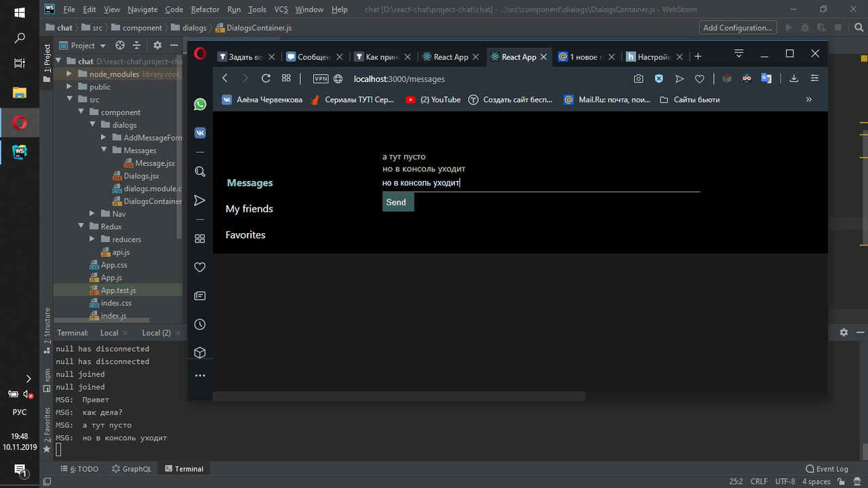868x488 pixels.
Task: Focus the message input field
Action: coord(541,183)
